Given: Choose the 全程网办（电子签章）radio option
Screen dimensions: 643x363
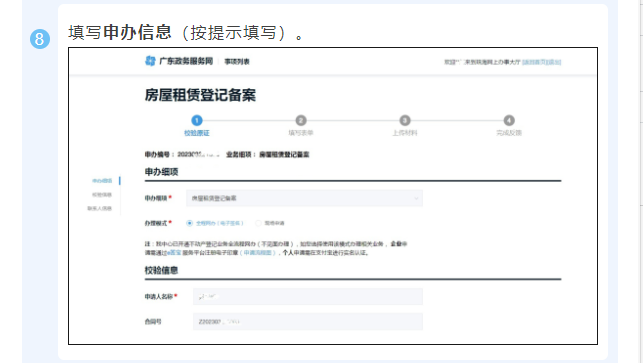Looking at the screenshot, I should tap(189, 223).
